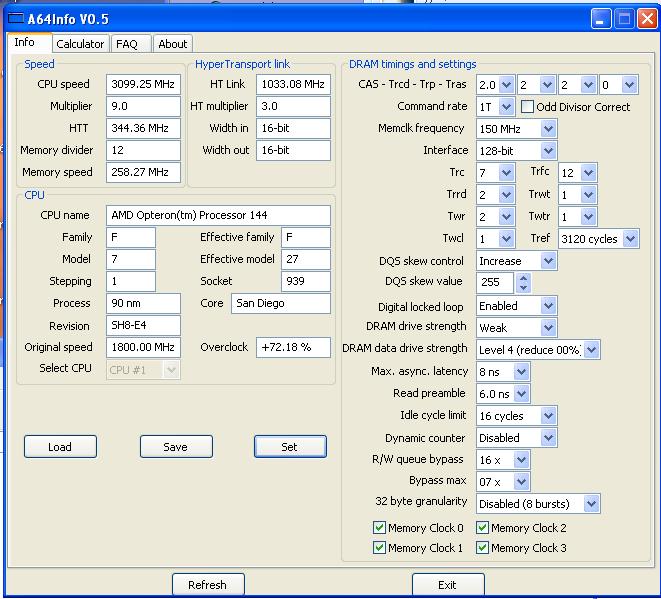
Task: Apply timings with the Set button
Action: pos(290,447)
